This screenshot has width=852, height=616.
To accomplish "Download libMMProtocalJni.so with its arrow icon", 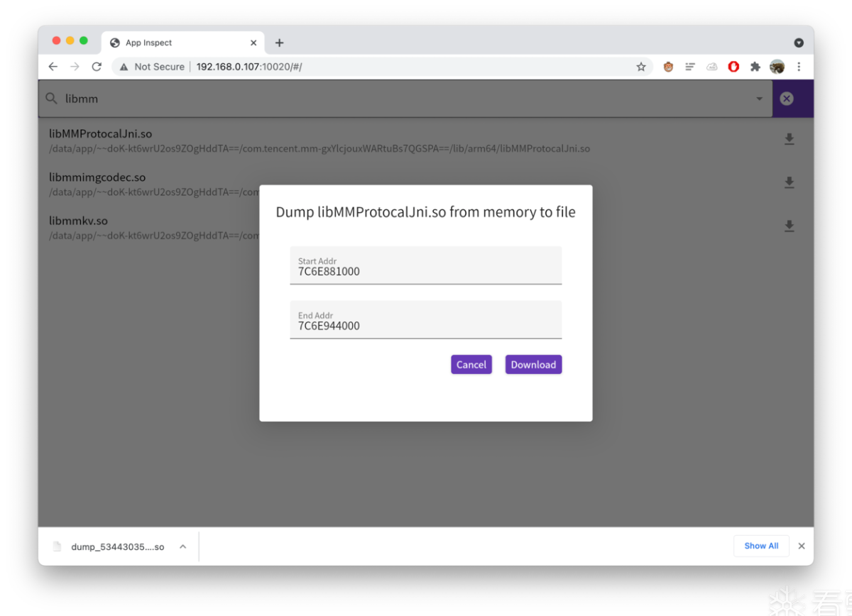I will pos(789,139).
